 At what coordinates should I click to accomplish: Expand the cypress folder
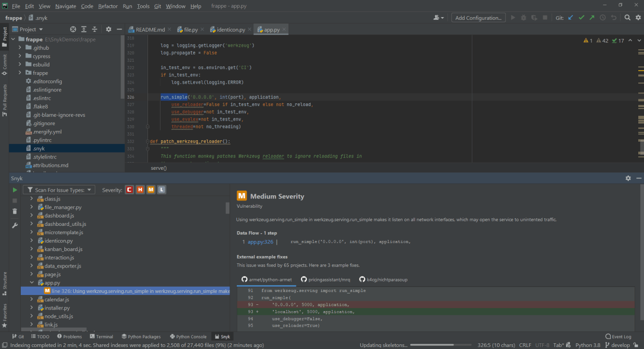20,56
